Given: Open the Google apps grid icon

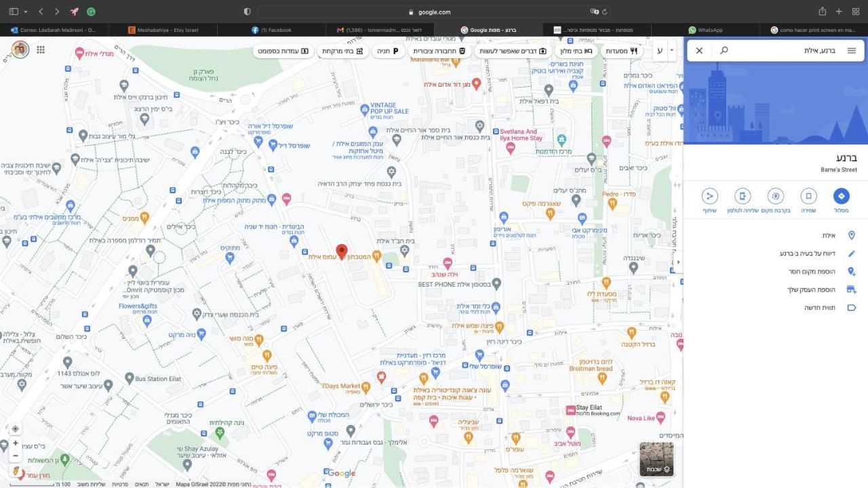Looking at the screenshot, I should pos(41,49).
